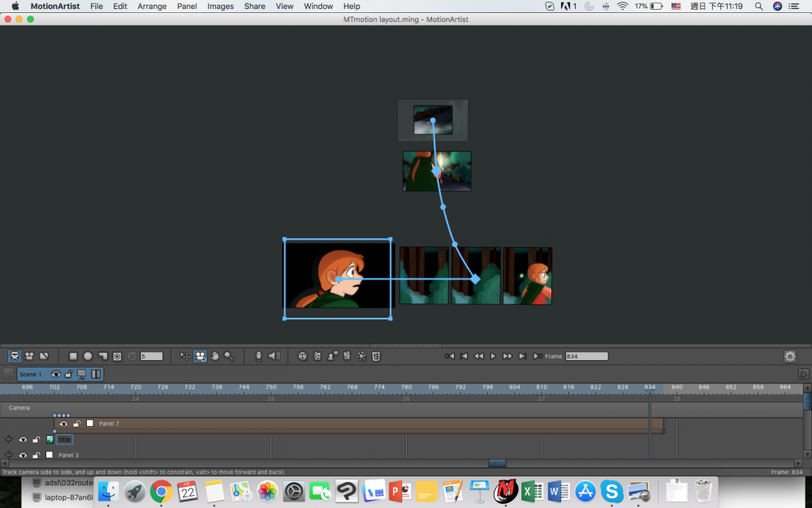Screen dimensions: 812x508
Task: Click timeline vertical scroll down arrow
Action: coord(807,454)
